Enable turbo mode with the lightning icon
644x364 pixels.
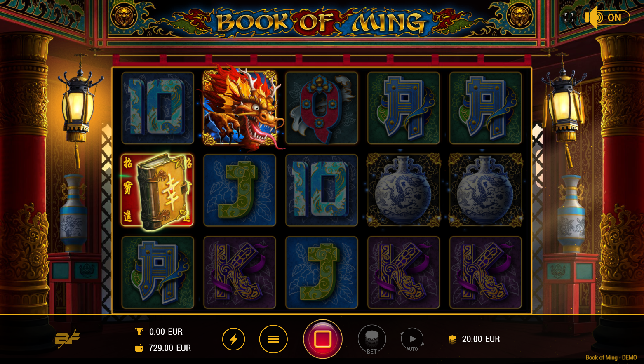click(x=234, y=339)
